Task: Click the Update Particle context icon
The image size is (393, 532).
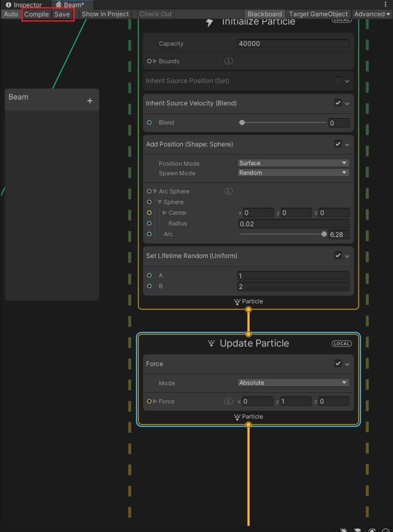Action: [x=212, y=343]
